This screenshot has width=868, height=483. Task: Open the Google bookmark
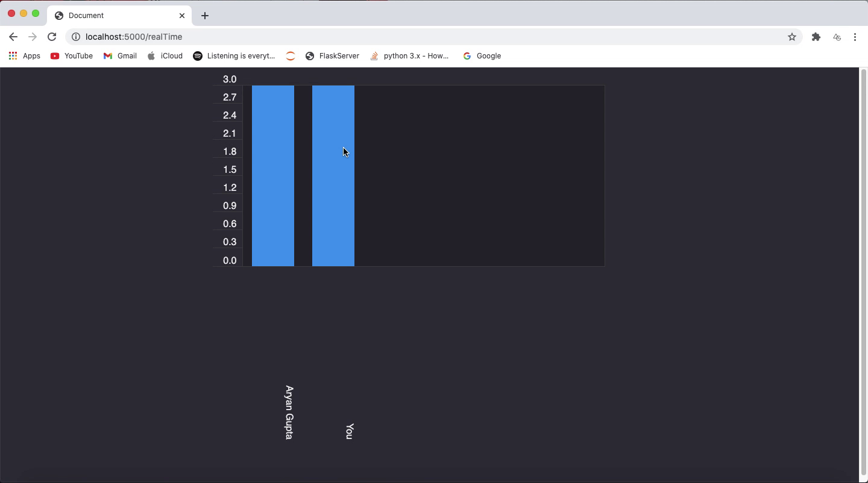pyautogui.click(x=482, y=56)
